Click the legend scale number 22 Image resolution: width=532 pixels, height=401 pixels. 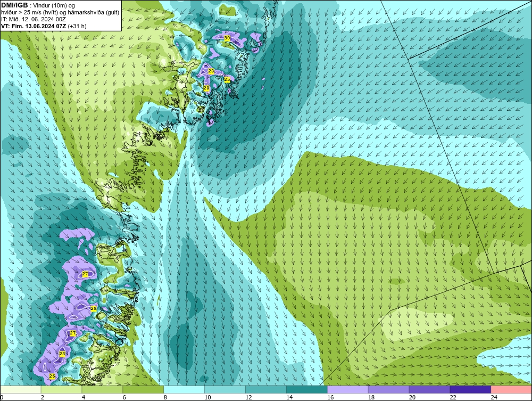(453, 397)
